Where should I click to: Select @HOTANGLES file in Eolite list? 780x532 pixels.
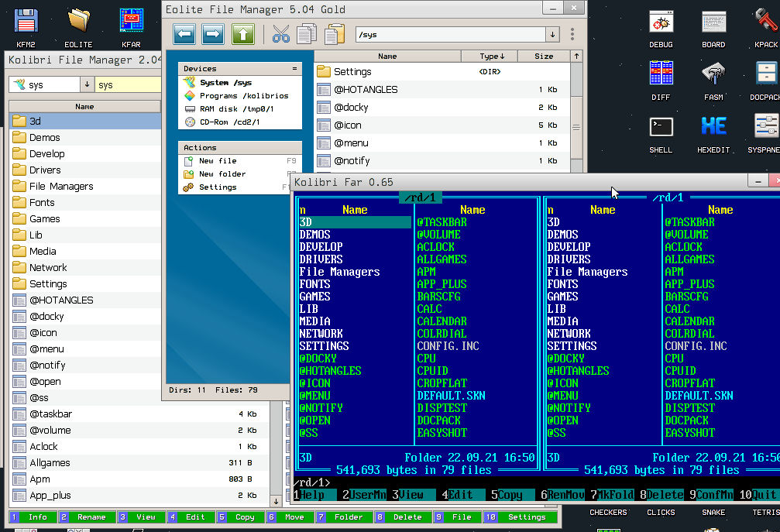point(442,90)
